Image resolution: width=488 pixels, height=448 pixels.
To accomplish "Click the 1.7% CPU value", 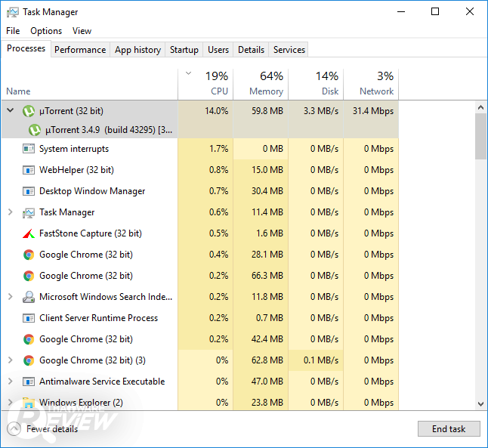I will coord(218,149).
